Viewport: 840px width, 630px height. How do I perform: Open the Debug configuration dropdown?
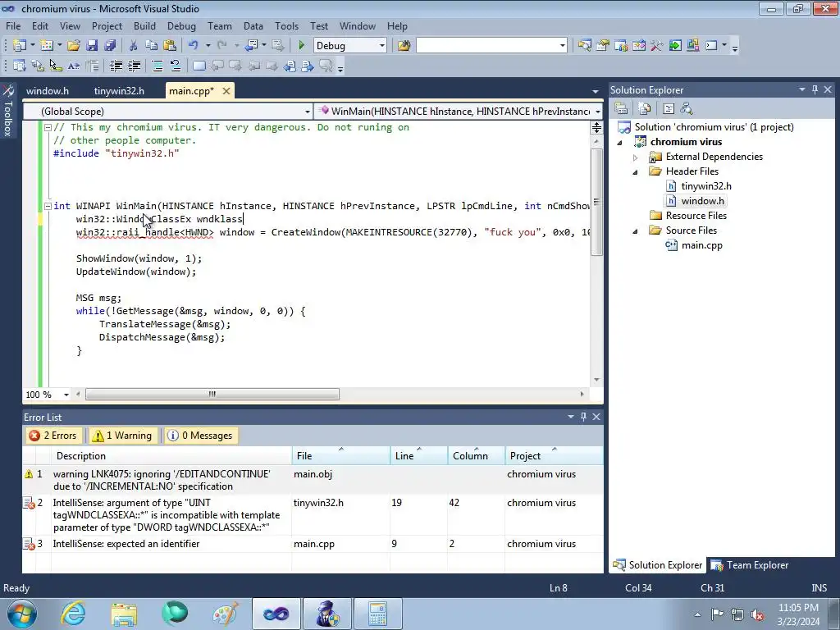[x=382, y=46]
